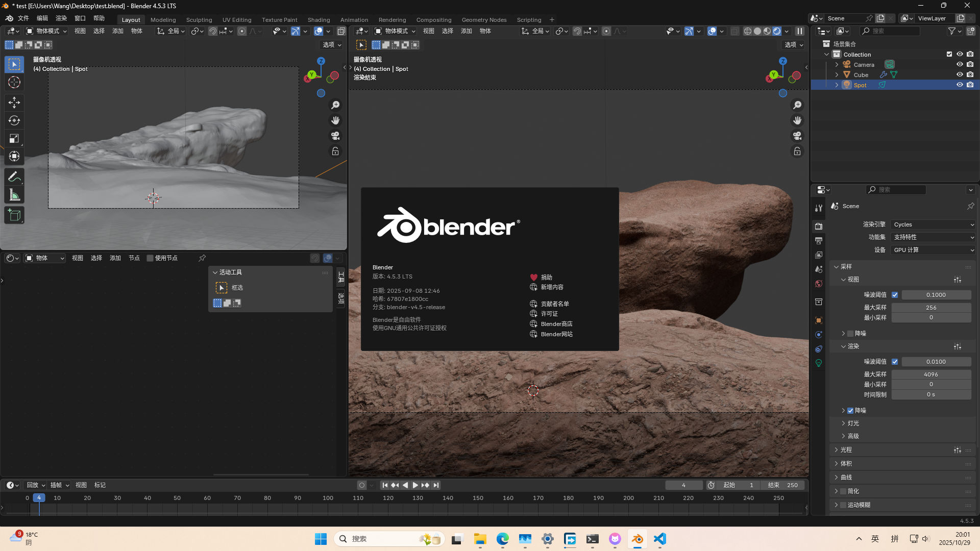The width and height of the screenshot is (980, 551).
Task: Toggle camera view icon in left viewport
Action: pyautogui.click(x=335, y=136)
